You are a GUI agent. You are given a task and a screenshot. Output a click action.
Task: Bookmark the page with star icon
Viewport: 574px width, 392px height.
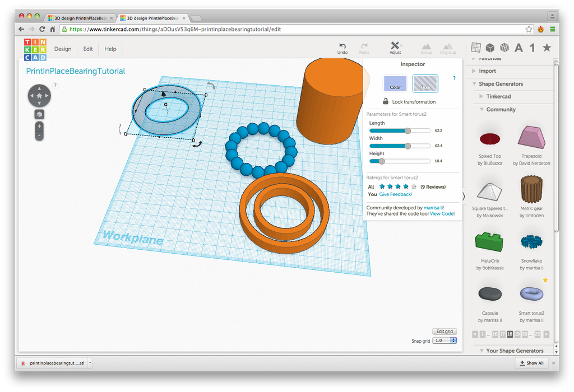(x=529, y=29)
